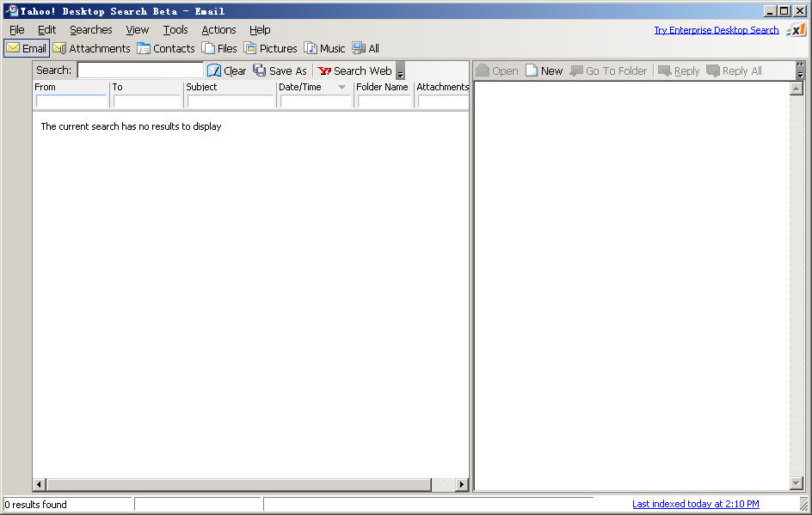Open the Actions menu
Image resolution: width=812 pixels, height=515 pixels.
218,29
